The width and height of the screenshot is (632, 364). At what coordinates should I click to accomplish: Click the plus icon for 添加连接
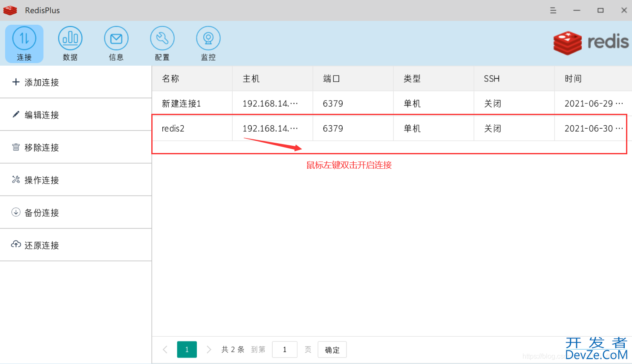pyautogui.click(x=16, y=82)
